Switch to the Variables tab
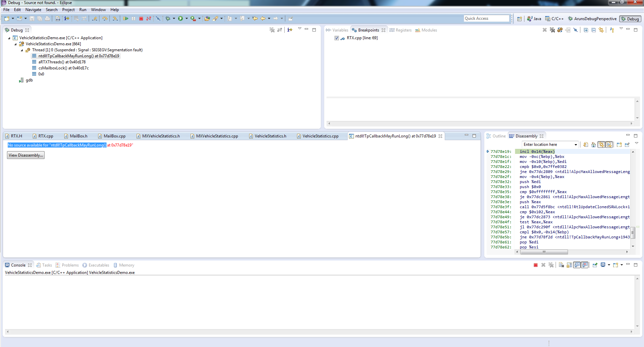This screenshot has width=644, height=347. [337, 30]
